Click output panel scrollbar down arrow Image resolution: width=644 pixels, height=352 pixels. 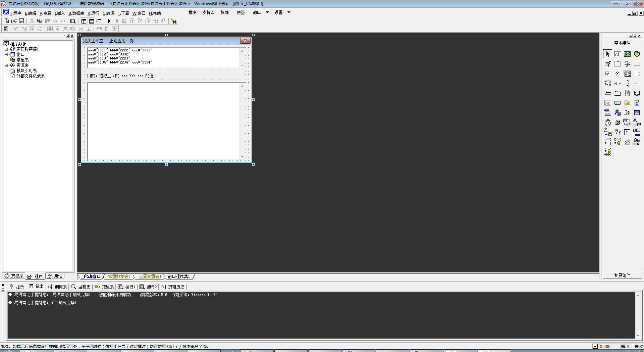pos(638,336)
